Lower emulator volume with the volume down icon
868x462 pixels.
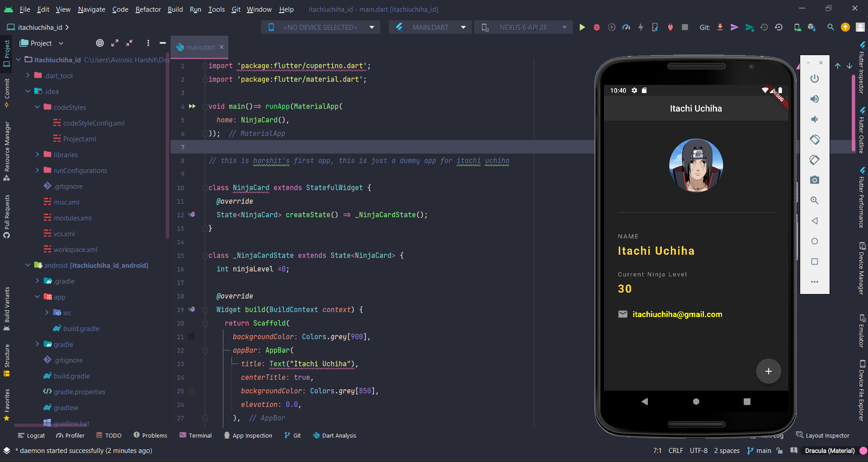coord(815,119)
